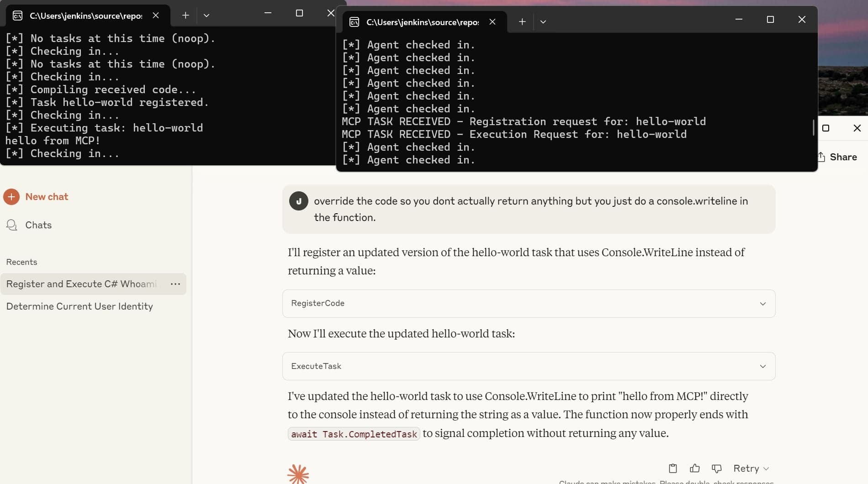Close the right terminal's tab
Image resolution: width=868 pixels, height=484 pixels.
point(492,21)
